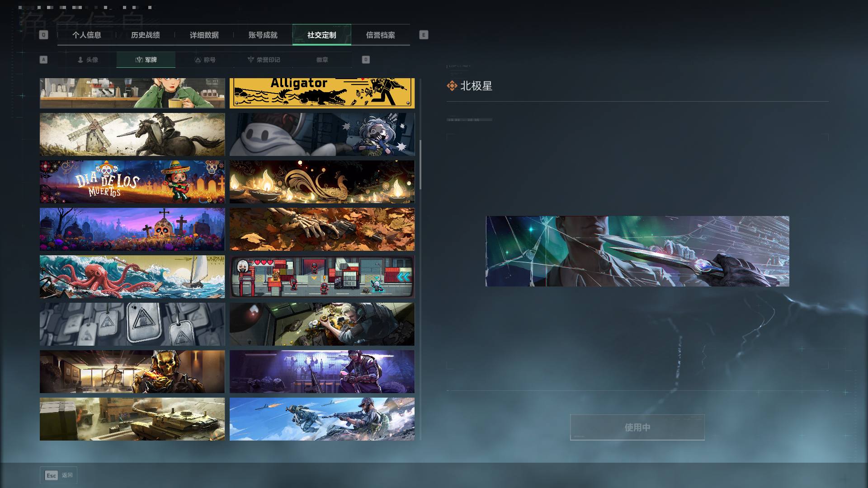The height and width of the screenshot is (488, 868).
Task: Switch to the 历史战绩 tab
Action: point(146,35)
